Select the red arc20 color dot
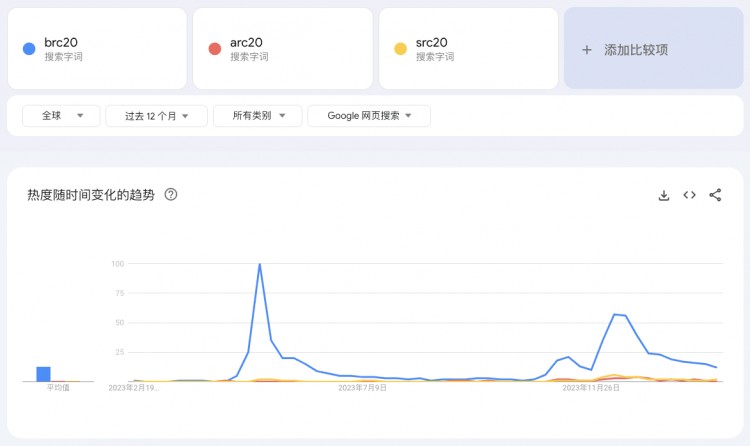 pyautogui.click(x=215, y=49)
